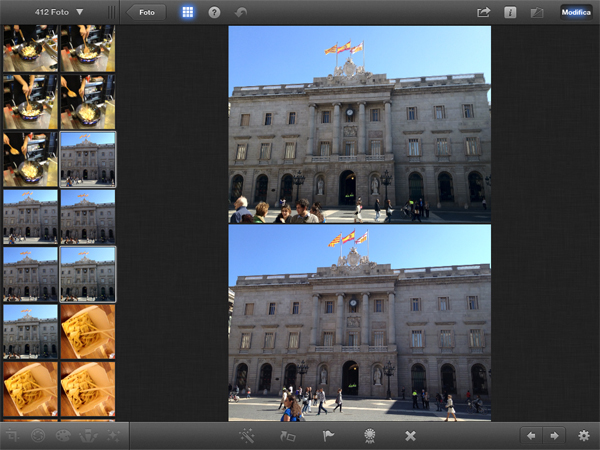This screenshot has width=600, height=450.
Task: Select the lower large building photo
Action: coord(360,323)
